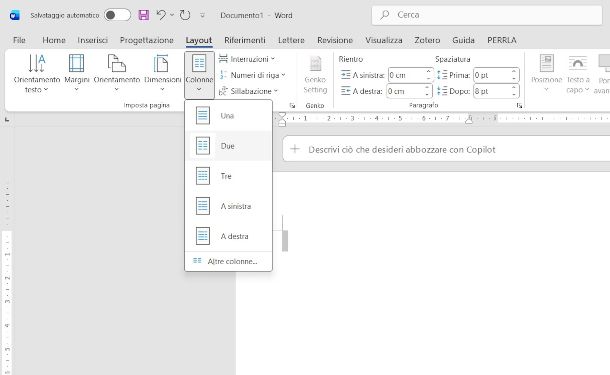Open Altre colonne dialog
Image resolution: width=610 pixels, height=375 pixels.
tap(228, 261)
